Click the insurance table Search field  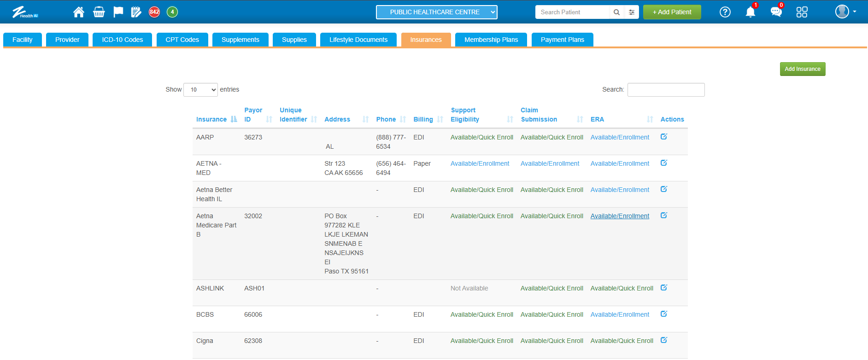[x=666, y=90]
